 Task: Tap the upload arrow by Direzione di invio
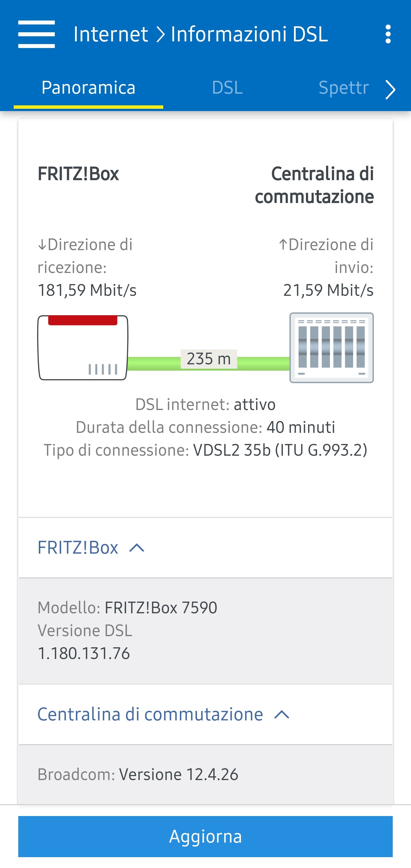[x=283, y=245]
